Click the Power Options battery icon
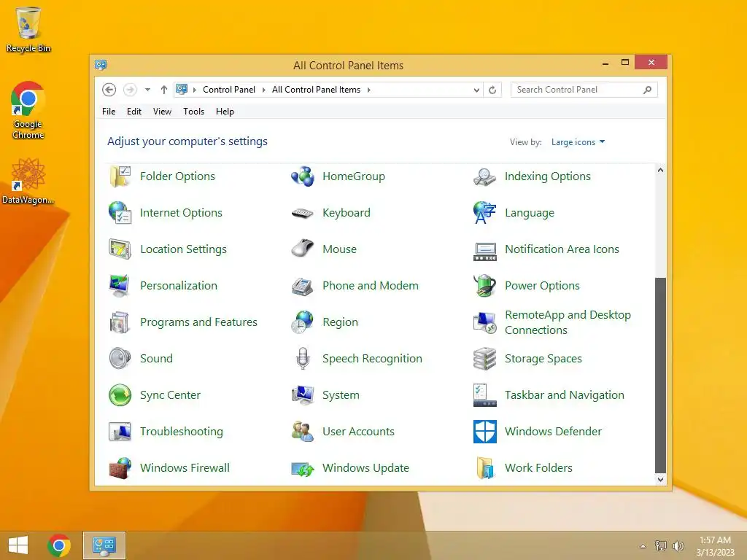The height and width of the screenshot is (560, 747). coord(484,286)
